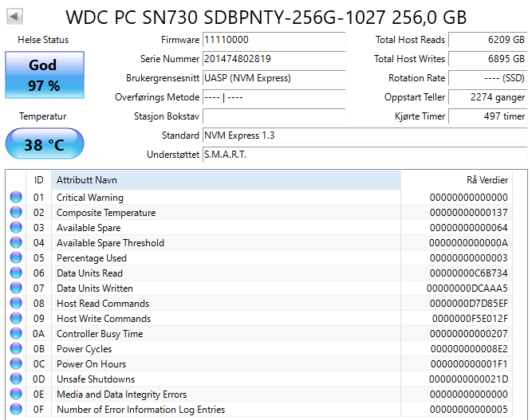Image resolution: width=532 pixels, height=420 pixels.
Task: Click the Firmware value field
Action: pyautogui.click(x=274, y=40)
